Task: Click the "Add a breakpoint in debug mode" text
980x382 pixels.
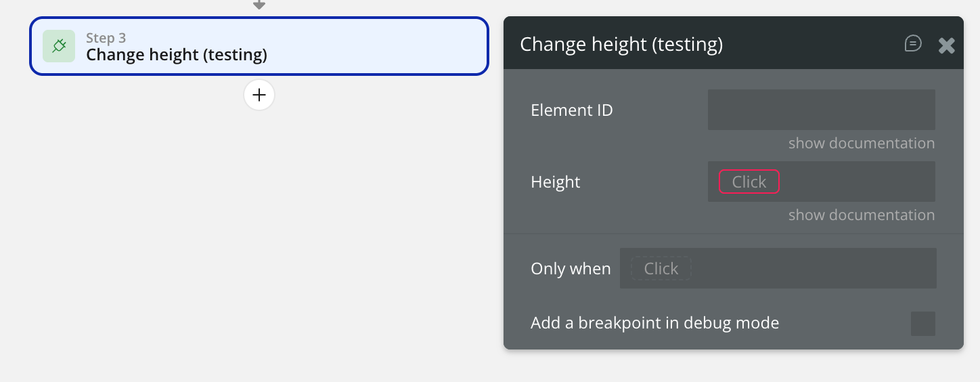Action: pyautogui.click(x=654, y=323)
